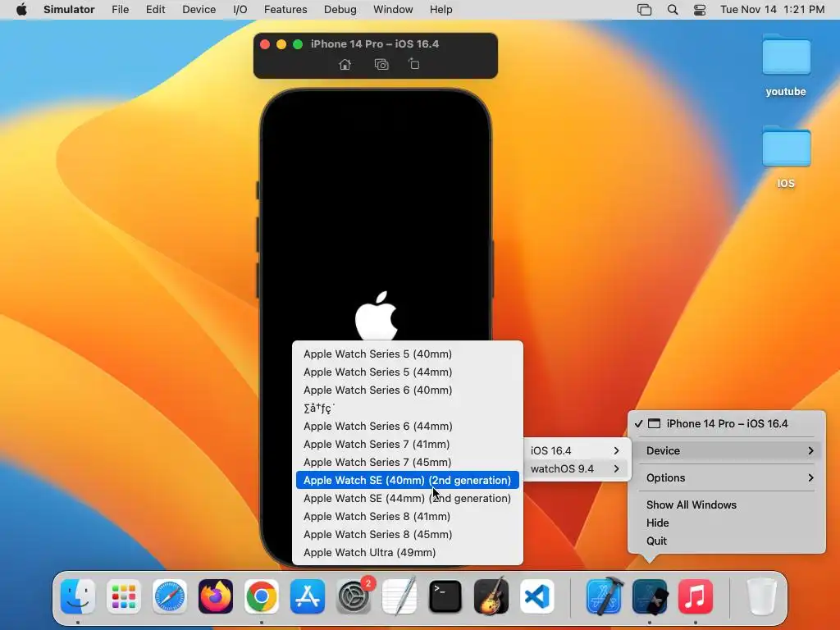Open Spotlight search in menu bar
Image resolution: width=840 pixels, height=630 pixels.
(x=673, y=10)
